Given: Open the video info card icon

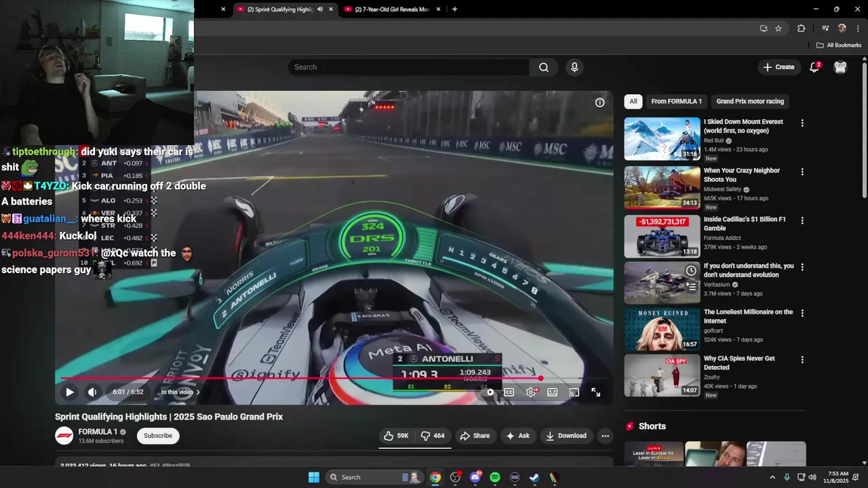Looking at the screenshot, I should click(x=599, y=102).
